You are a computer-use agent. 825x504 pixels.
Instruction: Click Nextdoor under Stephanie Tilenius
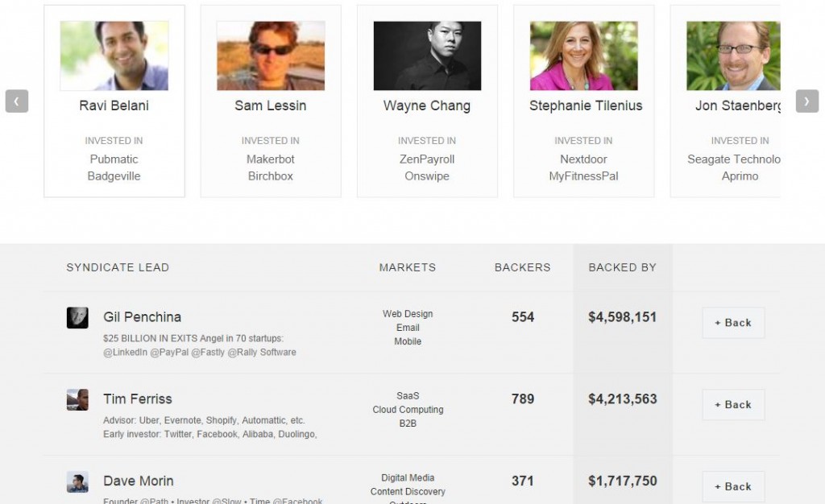[x=583, y=159]
